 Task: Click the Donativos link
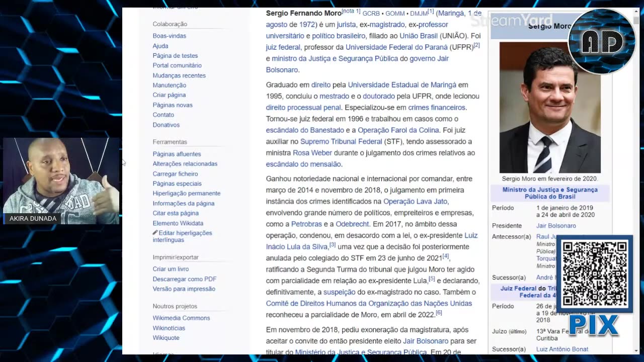coord(166,125)
